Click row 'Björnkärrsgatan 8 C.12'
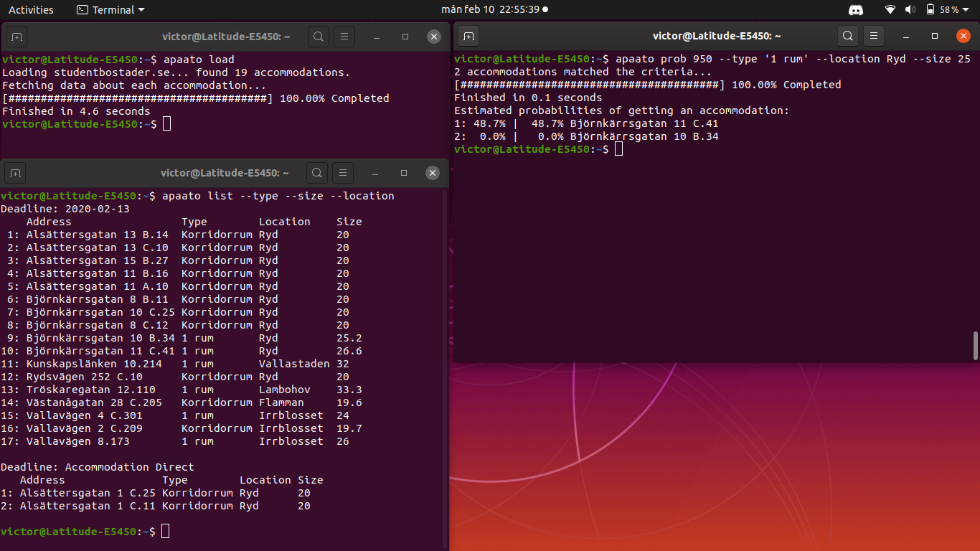Viewport: 980px width, 551px height. coord(179,325)
